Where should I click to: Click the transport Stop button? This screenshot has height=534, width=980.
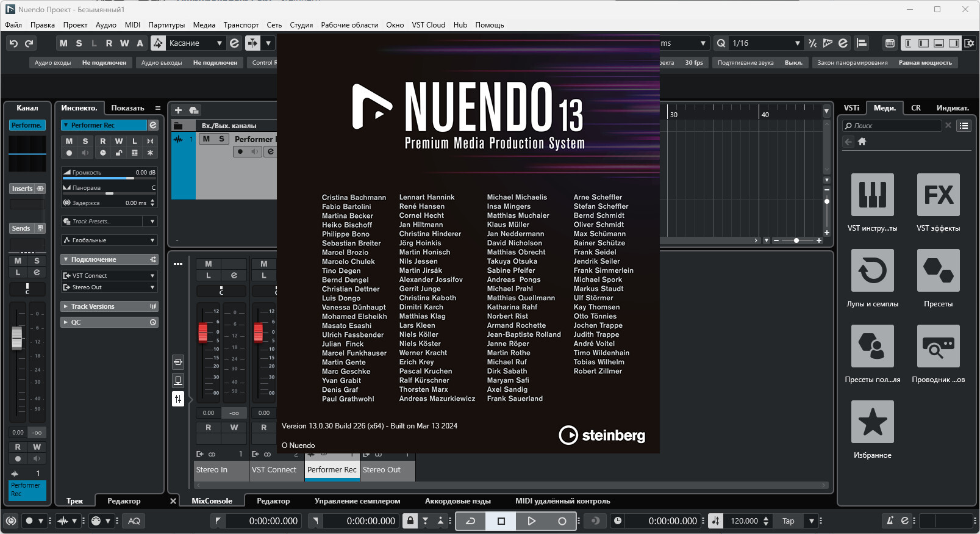(x=501, y=521)
